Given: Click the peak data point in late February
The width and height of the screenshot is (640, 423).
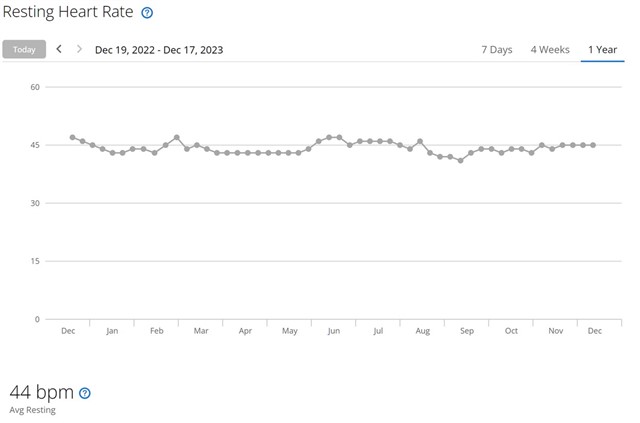Looking at the screenshot, I should [176, 137].
